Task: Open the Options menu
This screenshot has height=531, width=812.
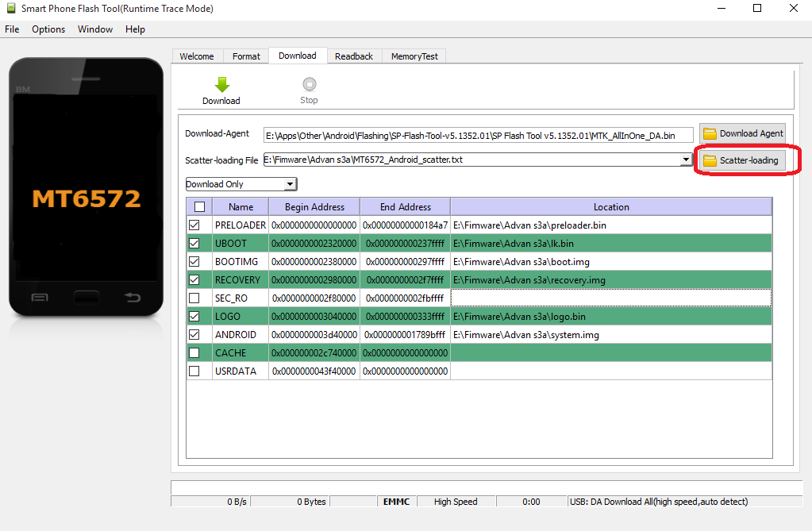Action: click(x=48, y=29)
